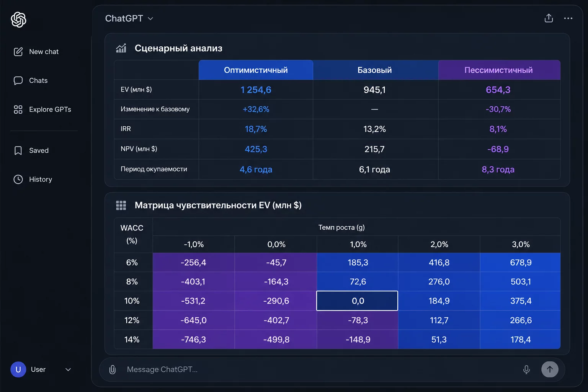The height and width of the screenshot is (392, 588).
Task: Click the matrix cell 678,9
Action: click(521, 263)
